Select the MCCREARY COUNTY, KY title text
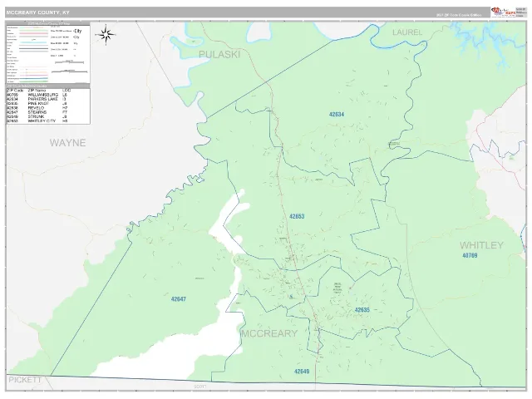The height and width of the screenshot is (399, 532). (38, 12)
